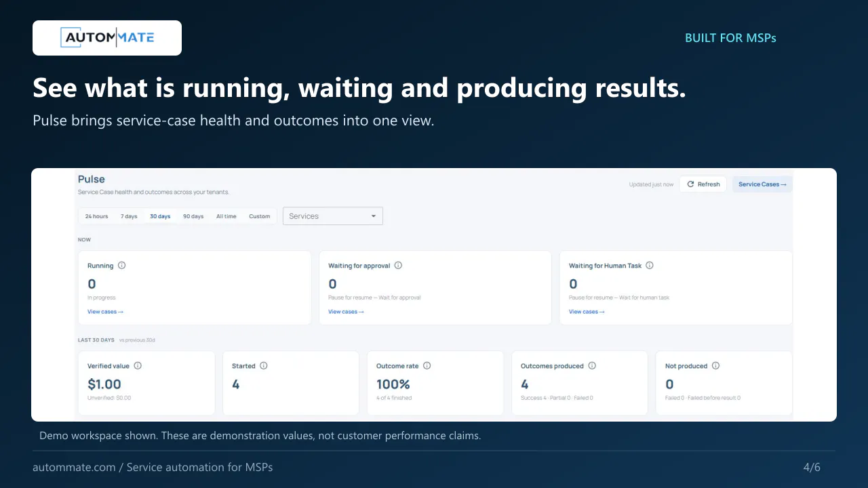Screen dimensions: 868x488
Task: Open the Service Cases link button
Action: pyautogui.click(x=762, y=184)
